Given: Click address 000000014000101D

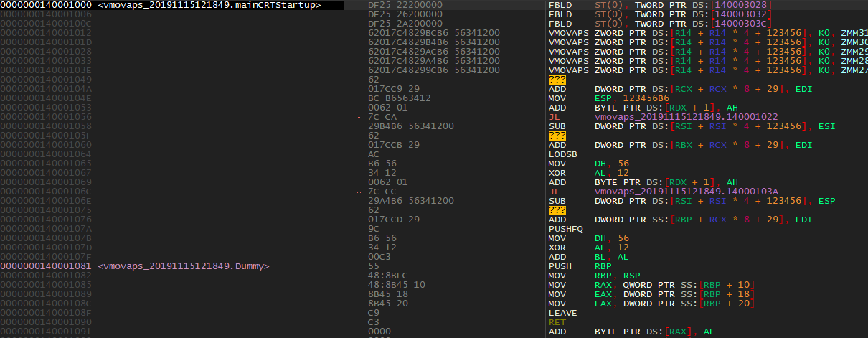Looking at the screenshot, I should (46, 42).
